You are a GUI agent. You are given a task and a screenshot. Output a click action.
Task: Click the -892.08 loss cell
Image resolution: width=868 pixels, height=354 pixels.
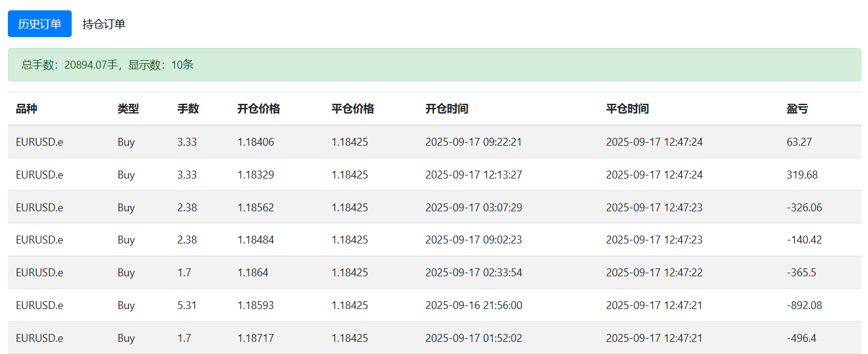[804, 305]
